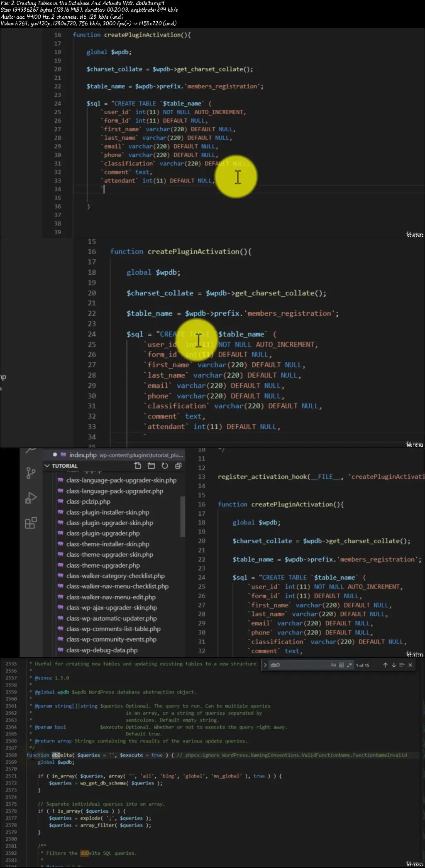Refresh the TUTORIAL explorer tree
Image resolution: width=425 pixels, height=868 pixels.
point(165,466)
